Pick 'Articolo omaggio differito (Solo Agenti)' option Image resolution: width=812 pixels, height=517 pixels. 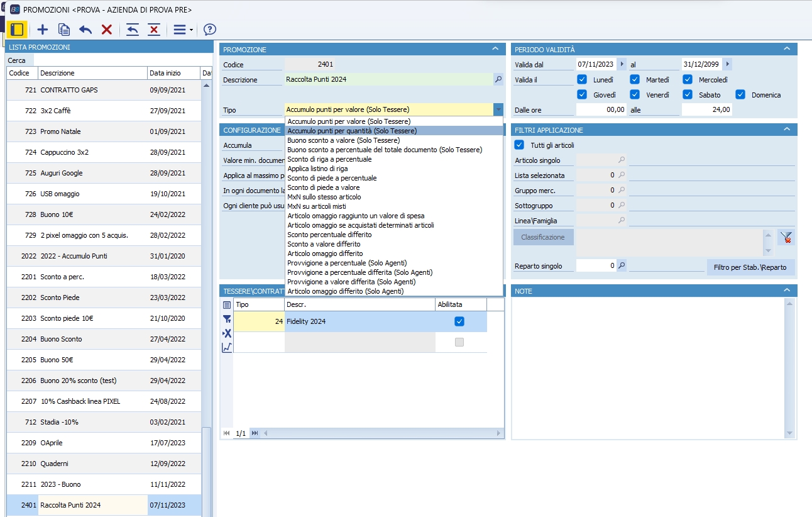point(394,291)
